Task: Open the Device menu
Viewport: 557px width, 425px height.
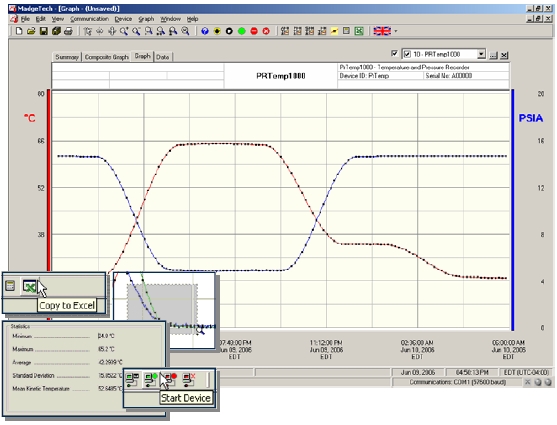Action: click(x=123, y=19)
